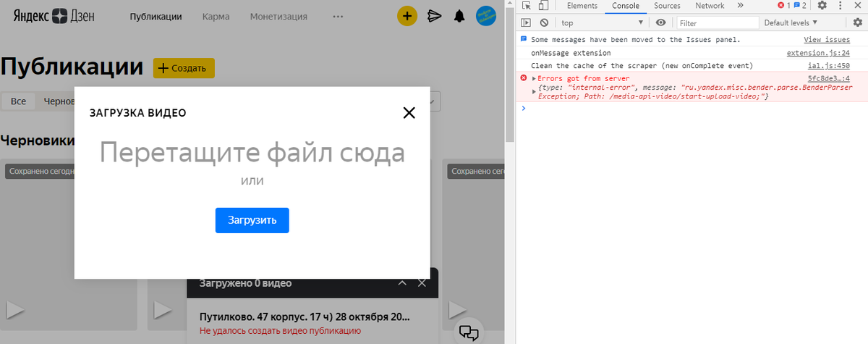
Task: Go to Монетизация tab
Action: (x=278, y=16)
